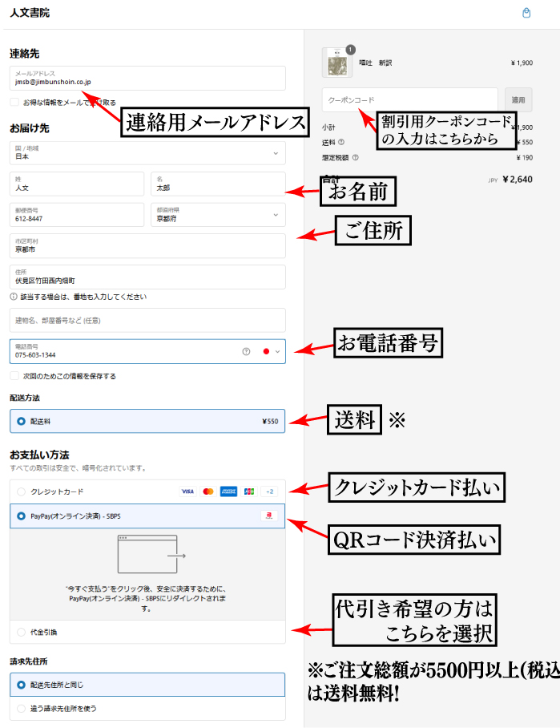This screenshot has width=560, height=728.
Task: Click the 人文書院 store name header
Action: (30, 13)
